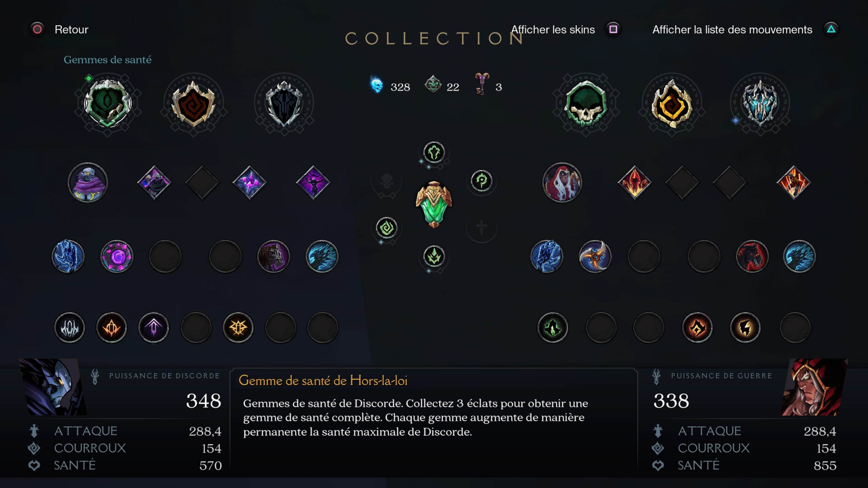This screenshot has height=488, width=868.
Task: Select Strife's purple cloaked character portrait
Action: [88, 182]
